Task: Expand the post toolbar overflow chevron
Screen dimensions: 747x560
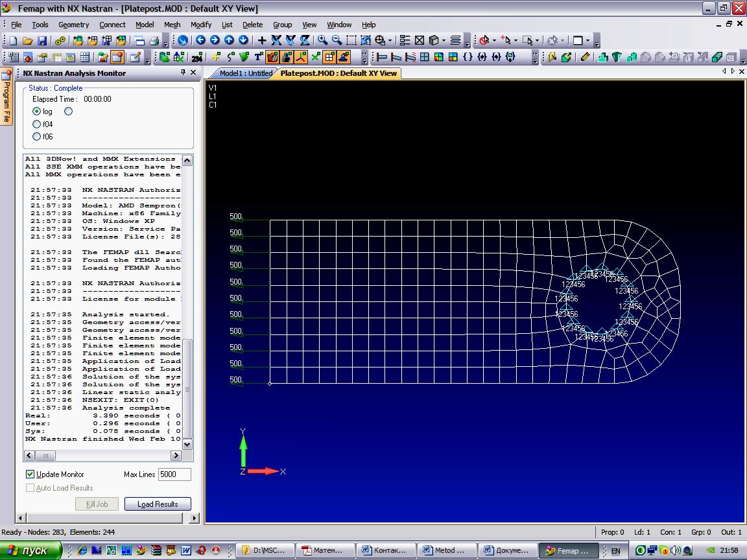Action: 535,58
